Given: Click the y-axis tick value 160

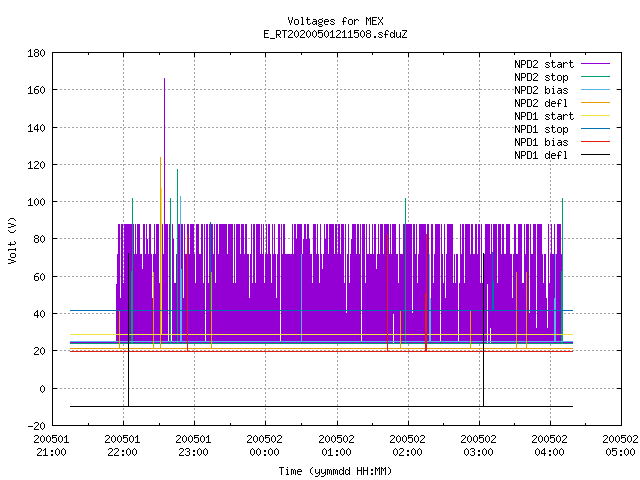Looking at the screenshot, I should (x=36, y=90).
